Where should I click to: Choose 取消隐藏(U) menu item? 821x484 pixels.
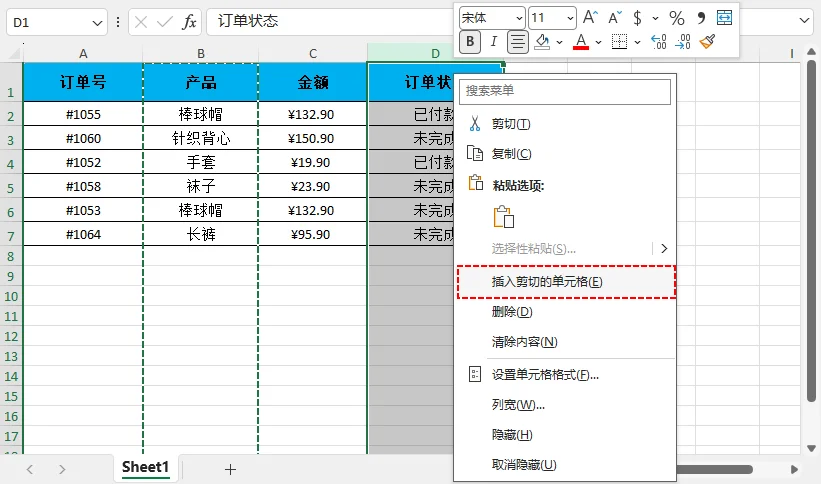click(565, 465)
